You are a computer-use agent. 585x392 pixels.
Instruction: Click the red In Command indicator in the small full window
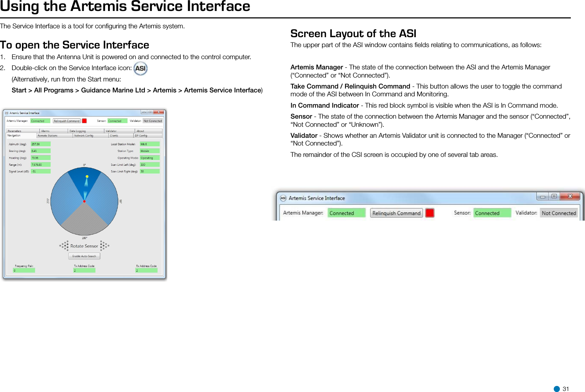84,121
